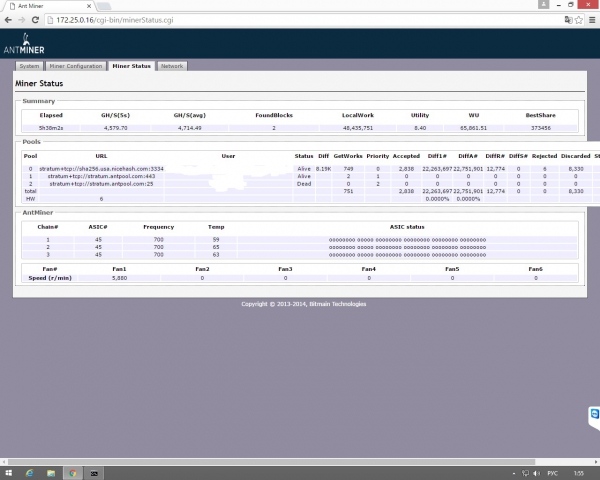Click the Copyright Bitmain Technologies footer text
The image size is (600, 480).
(x=303, y=304)
